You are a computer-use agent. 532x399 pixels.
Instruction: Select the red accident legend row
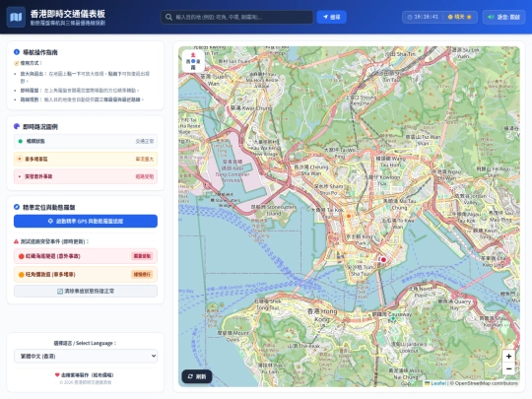click(x=86, y=176)
